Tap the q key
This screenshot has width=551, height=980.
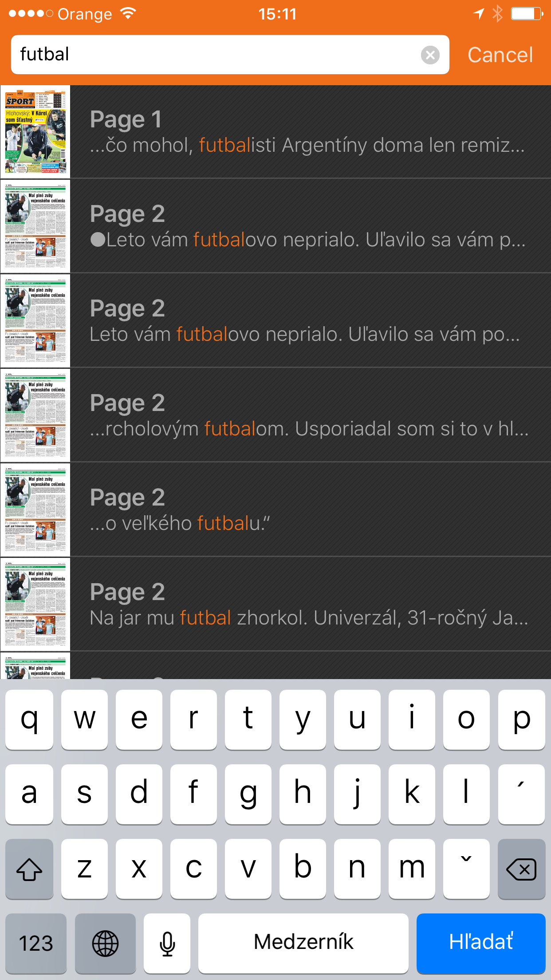(29, 719)
